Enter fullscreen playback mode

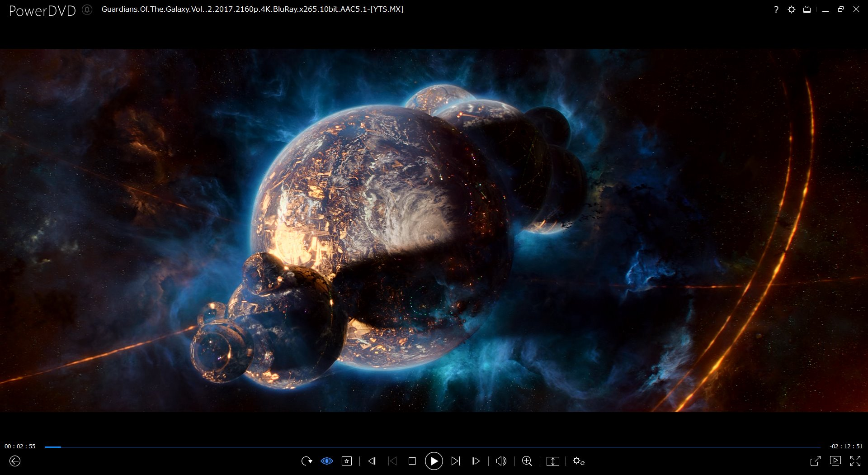pos(856,461)
